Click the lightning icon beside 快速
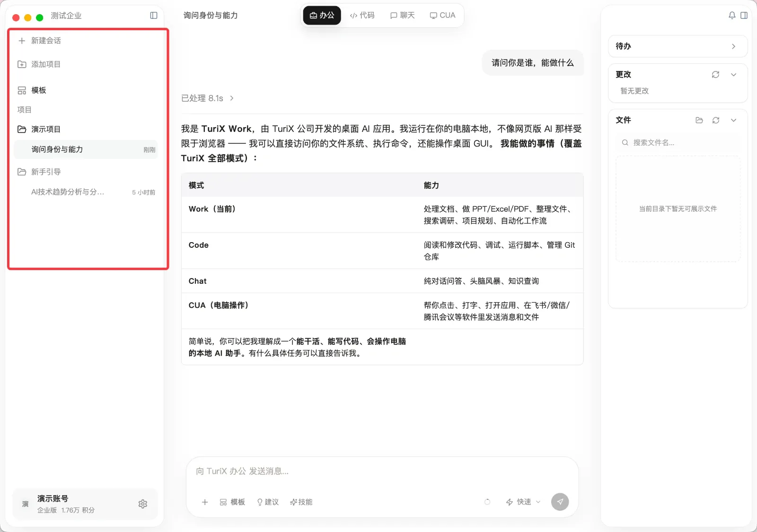The height and width of the screenshot is (532, 757). pos(510,502)
